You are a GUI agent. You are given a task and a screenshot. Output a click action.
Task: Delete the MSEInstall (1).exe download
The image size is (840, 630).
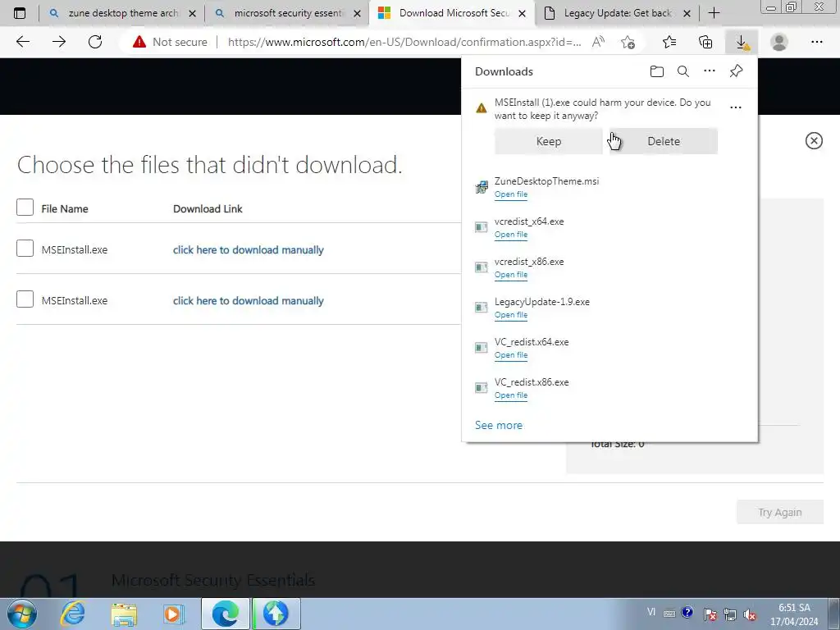tap(664, 141)
